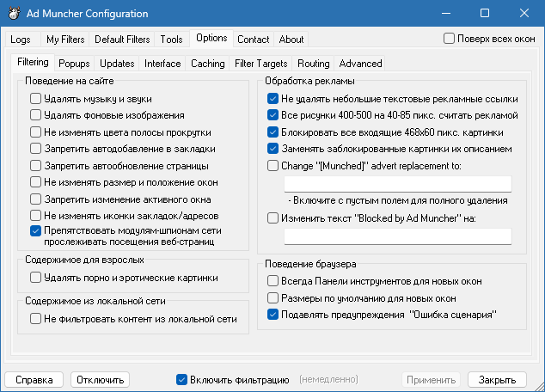Click the Справка button

tap(34, 379)
